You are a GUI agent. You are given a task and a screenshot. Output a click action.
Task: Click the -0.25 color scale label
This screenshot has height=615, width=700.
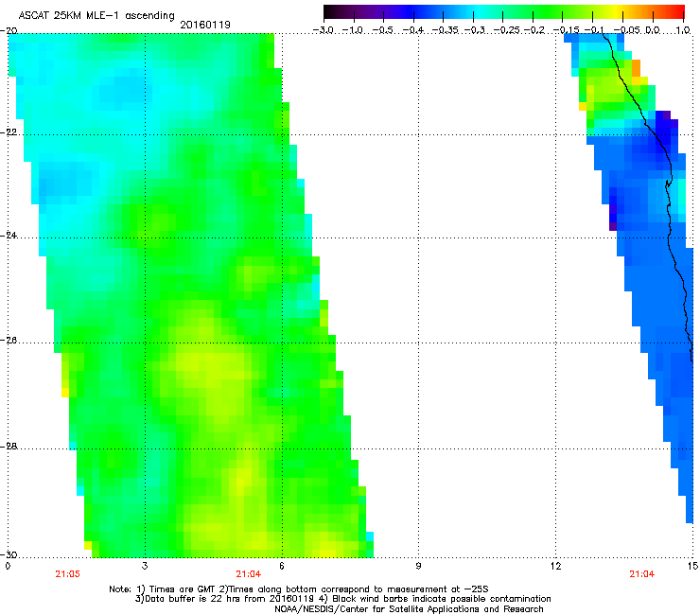(x=507, y=30)
